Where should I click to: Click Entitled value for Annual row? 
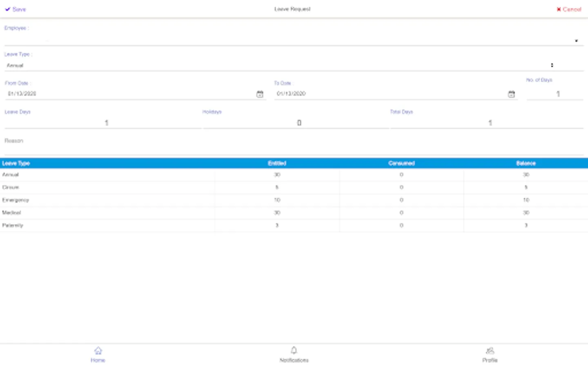(277, 175)
